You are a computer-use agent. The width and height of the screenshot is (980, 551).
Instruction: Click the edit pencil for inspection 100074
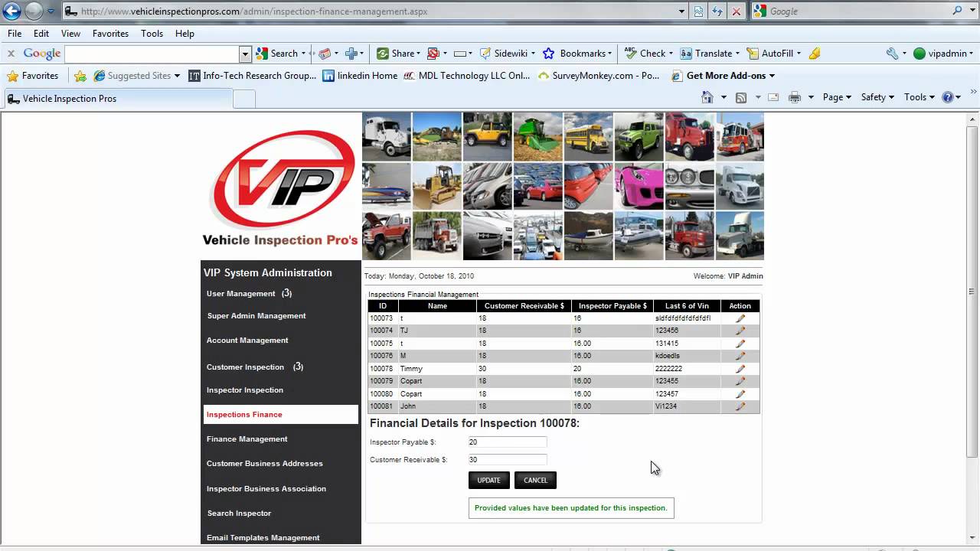740,331
